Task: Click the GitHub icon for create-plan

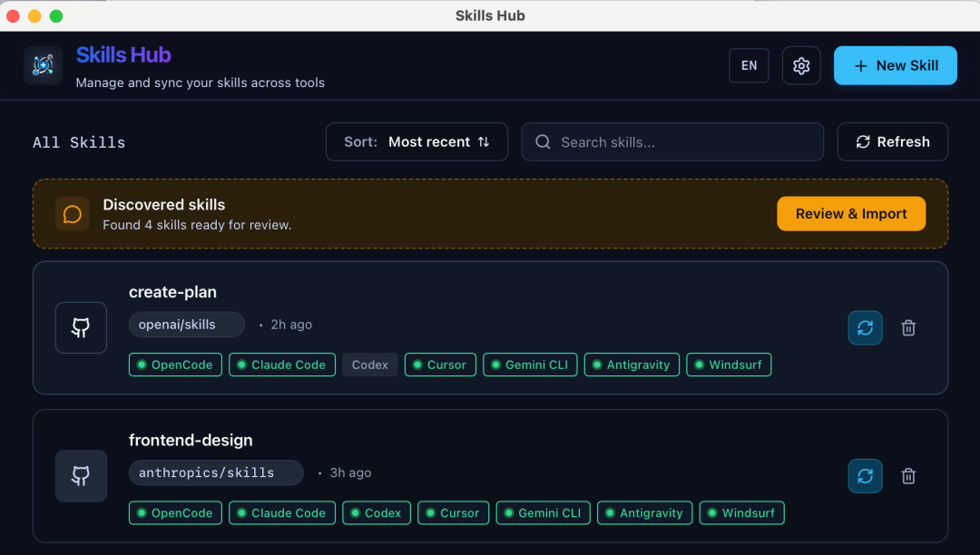Action: (x=81, y=327)
